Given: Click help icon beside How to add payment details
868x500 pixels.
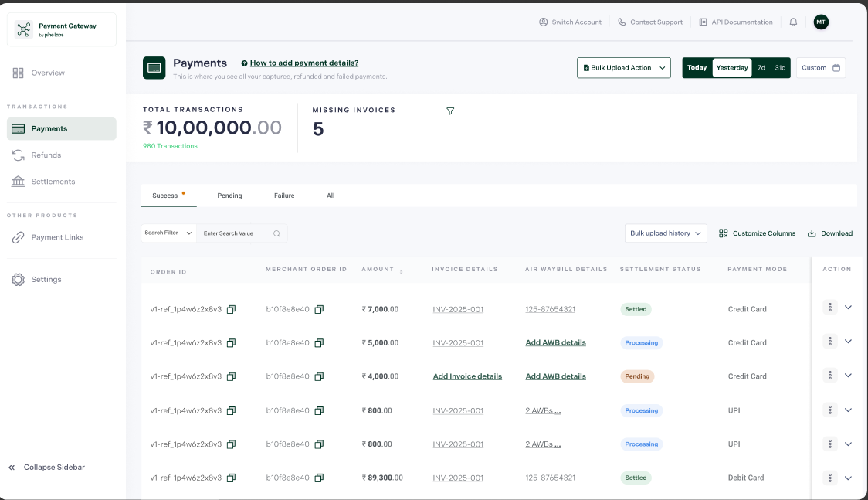Looking at the screenshot, I should click(x=244, y=63).
